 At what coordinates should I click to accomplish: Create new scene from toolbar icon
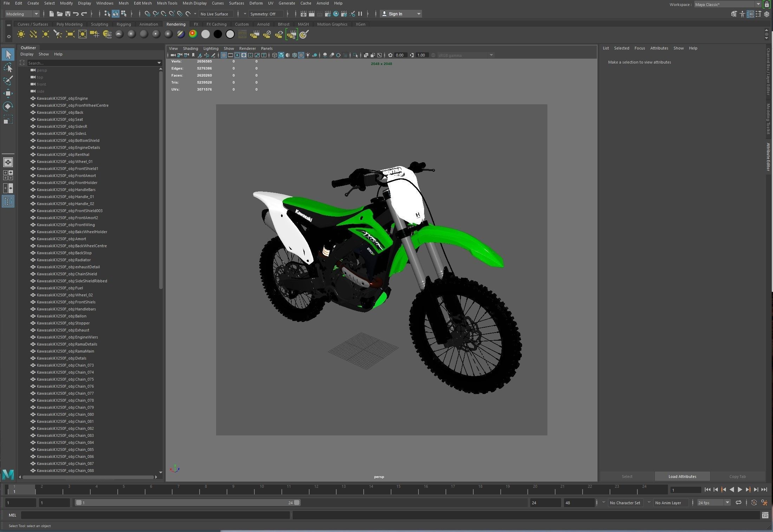52,14
